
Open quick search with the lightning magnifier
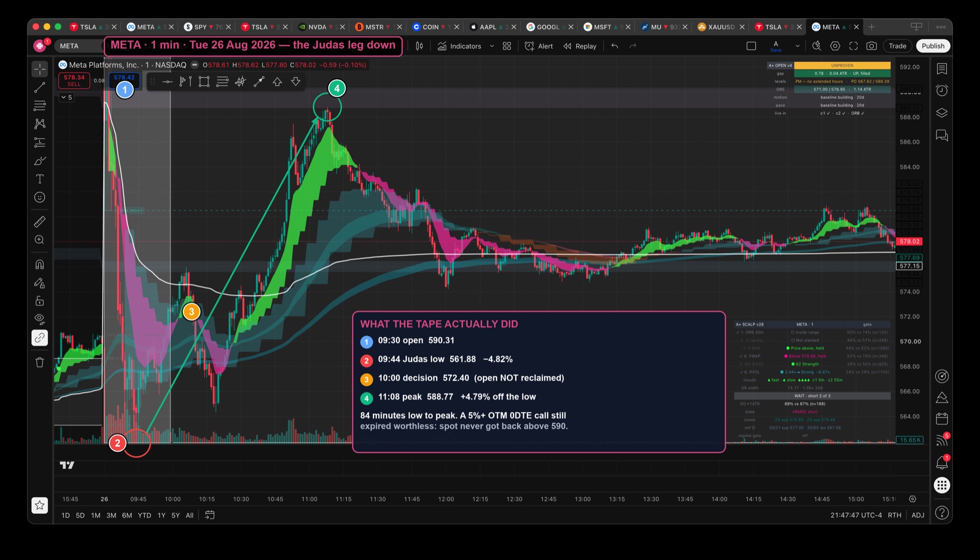click(x=817, y=46)
